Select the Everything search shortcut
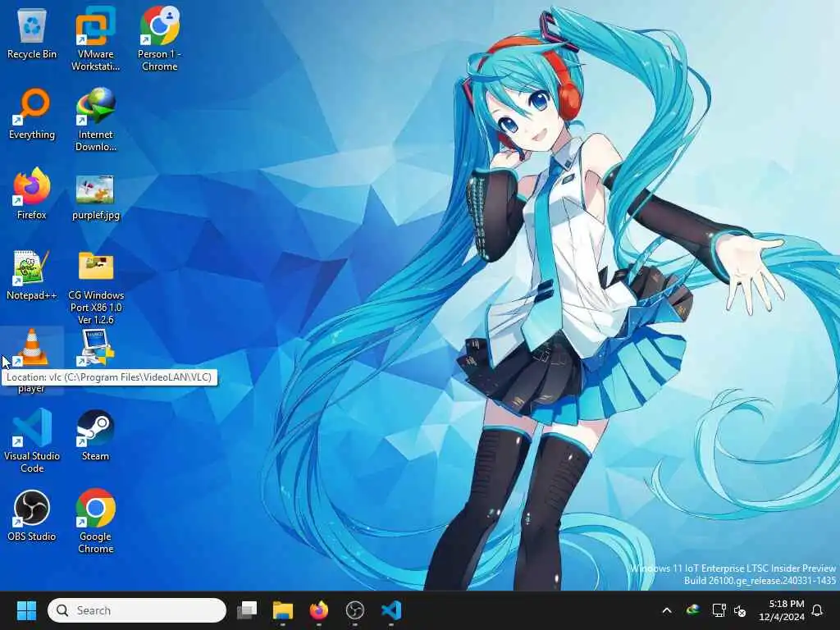Screen dimensions: 840x630 [x=32, y=115]
